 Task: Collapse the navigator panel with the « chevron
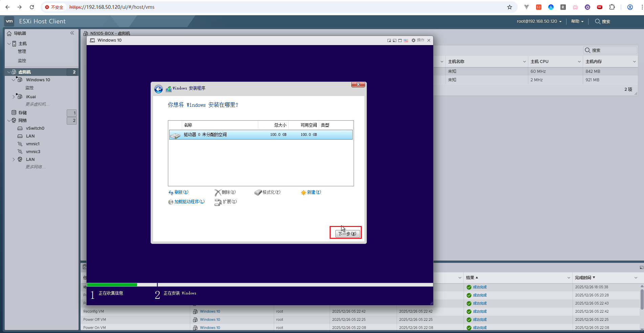pos(72,33)
